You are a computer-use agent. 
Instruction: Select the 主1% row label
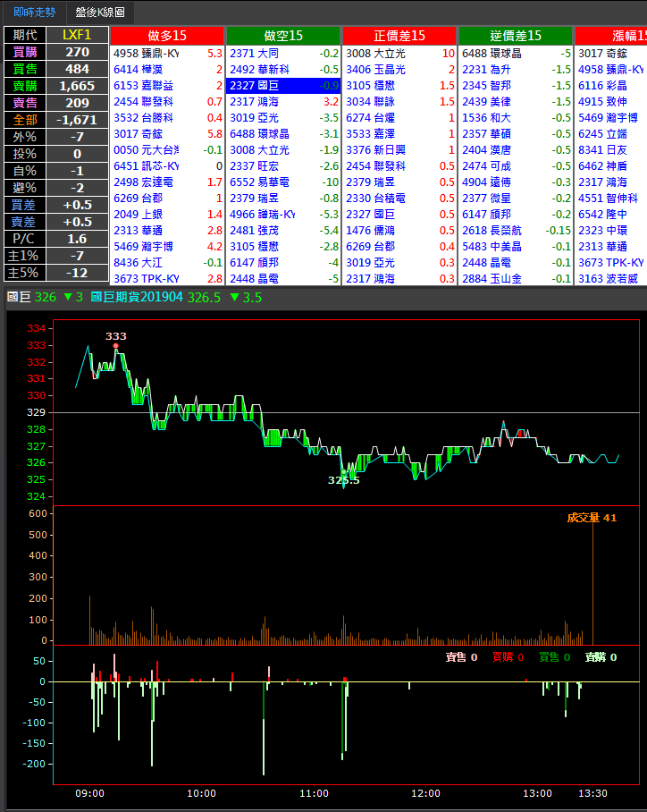[25, 256]
